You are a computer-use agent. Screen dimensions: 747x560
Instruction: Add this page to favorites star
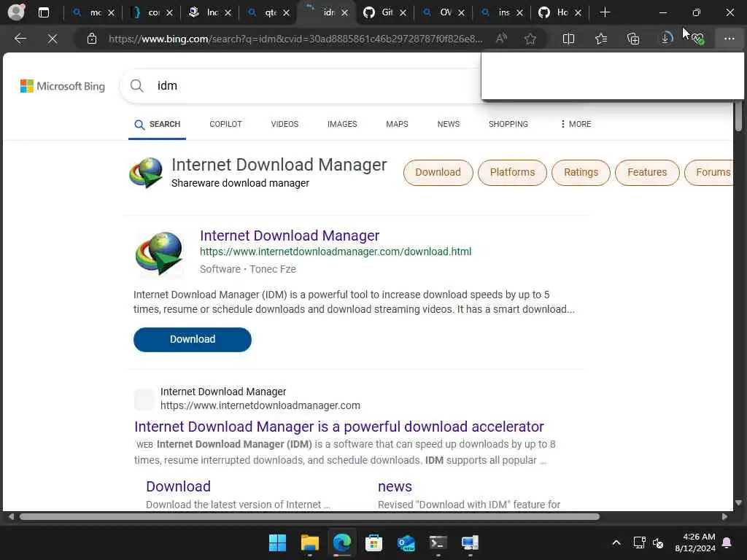click(530, 39)
